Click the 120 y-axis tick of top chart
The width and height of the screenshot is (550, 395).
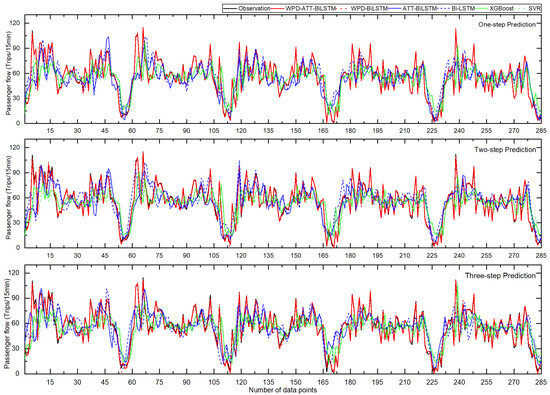click(x=16, y=23)
